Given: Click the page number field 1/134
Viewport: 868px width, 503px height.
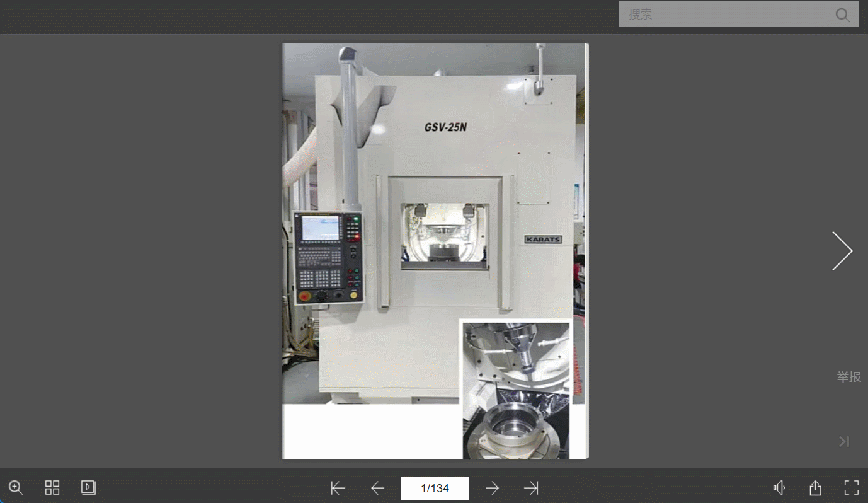Looking at the screenshot, I should click(x=435, y=488).
